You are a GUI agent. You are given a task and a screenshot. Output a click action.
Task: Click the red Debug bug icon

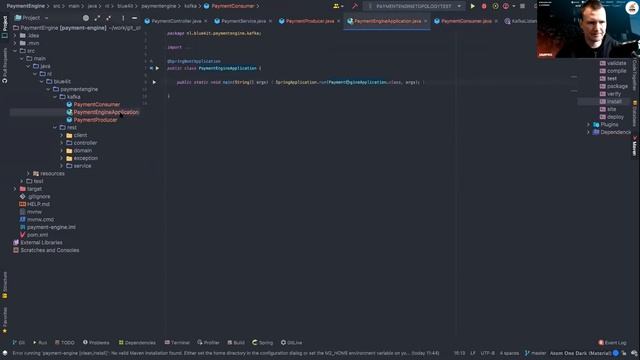click(484, 6)
